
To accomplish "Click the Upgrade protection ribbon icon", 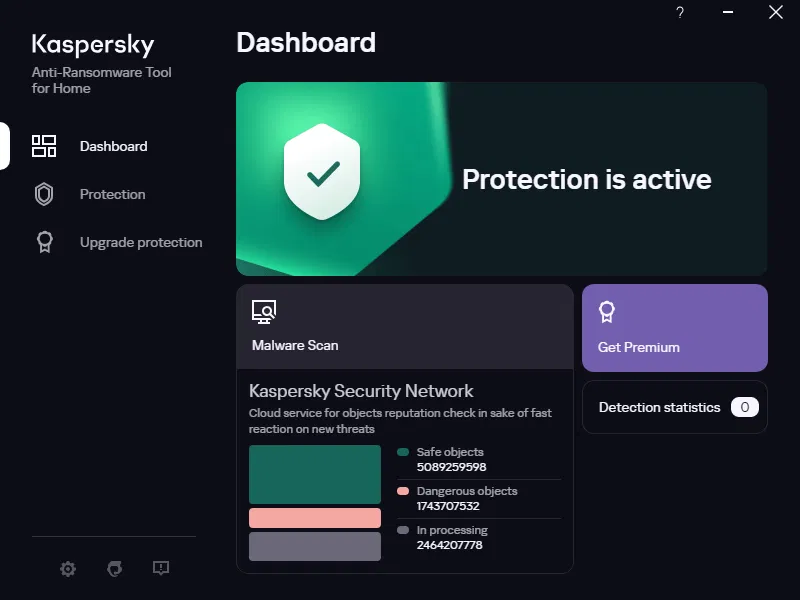I will click(44, 242).
